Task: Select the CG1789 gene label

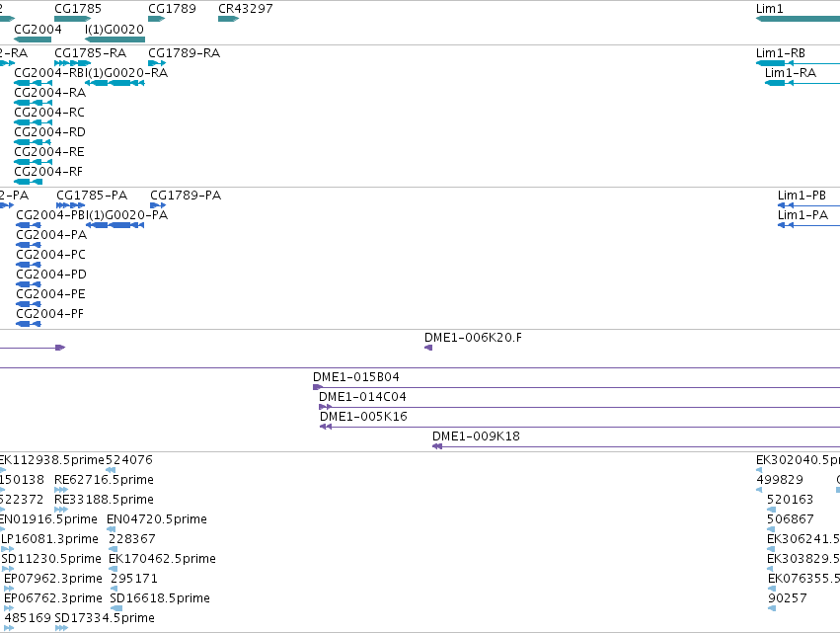Action: (172, 9)
